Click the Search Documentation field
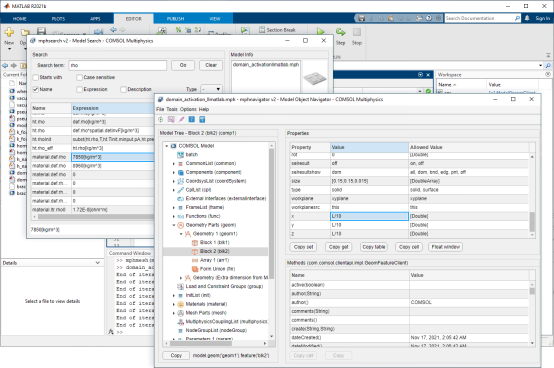The height and width of the screenshot is (368, 554). (x=479, y=18)
